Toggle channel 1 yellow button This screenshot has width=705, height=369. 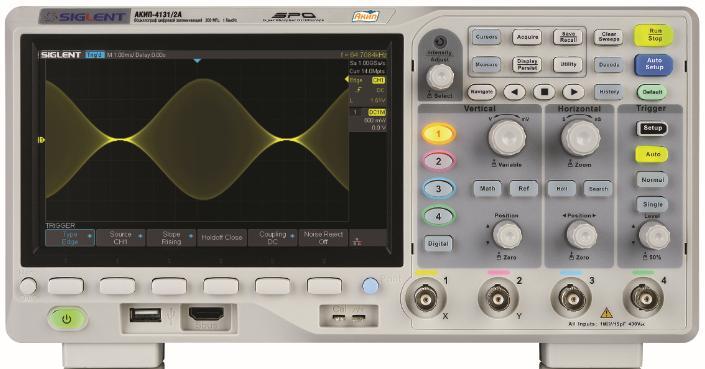tap(438, 133)
